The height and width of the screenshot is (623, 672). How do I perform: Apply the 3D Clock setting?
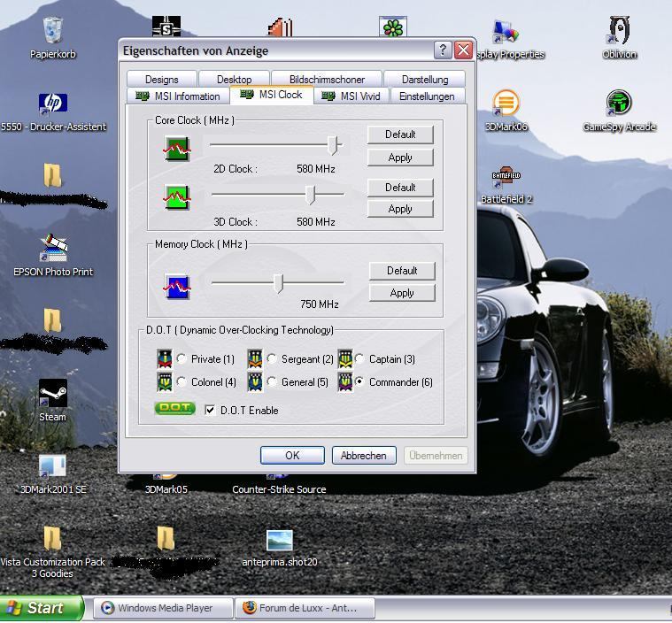400,209
